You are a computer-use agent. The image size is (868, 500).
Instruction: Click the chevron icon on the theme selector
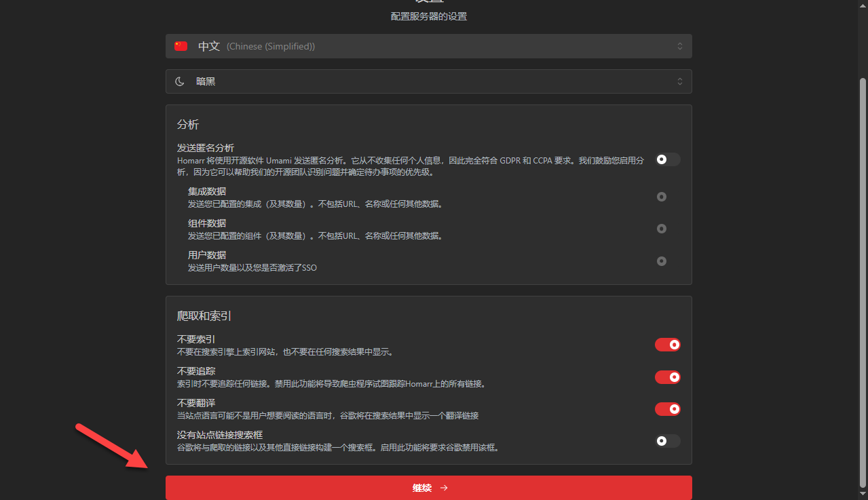(679, 81)
